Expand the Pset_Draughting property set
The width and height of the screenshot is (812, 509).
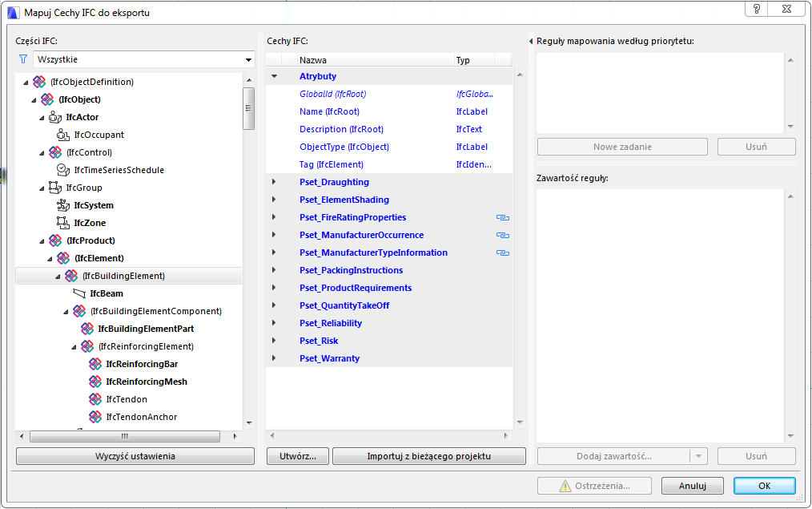274,183
